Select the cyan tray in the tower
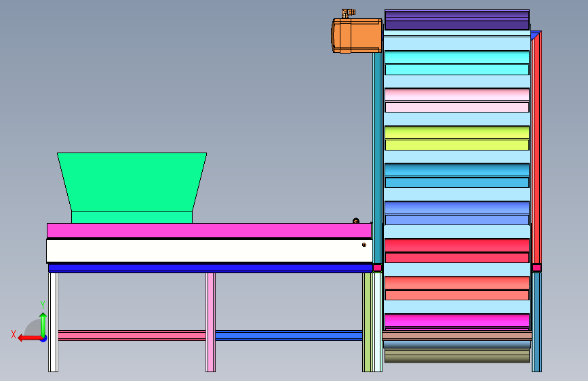Viewport: 588px width, 381px height. click(456, 62)
